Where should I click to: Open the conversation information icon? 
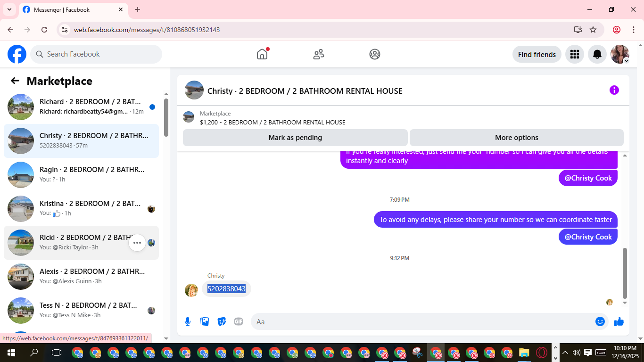click(x=614, y=90)
